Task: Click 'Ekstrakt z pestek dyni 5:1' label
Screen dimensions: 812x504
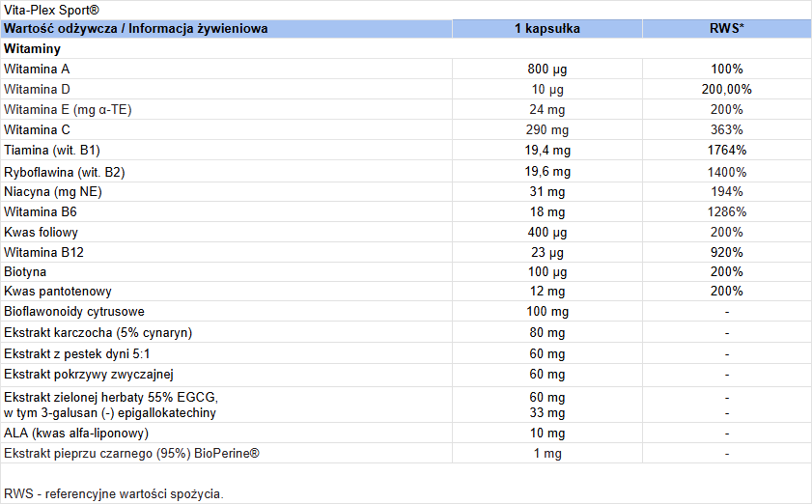Action: [76, 353]
